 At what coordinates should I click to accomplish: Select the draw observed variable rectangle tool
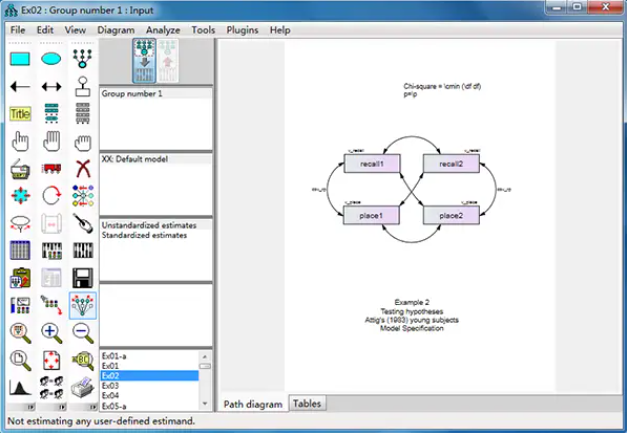tap(20, 59)
